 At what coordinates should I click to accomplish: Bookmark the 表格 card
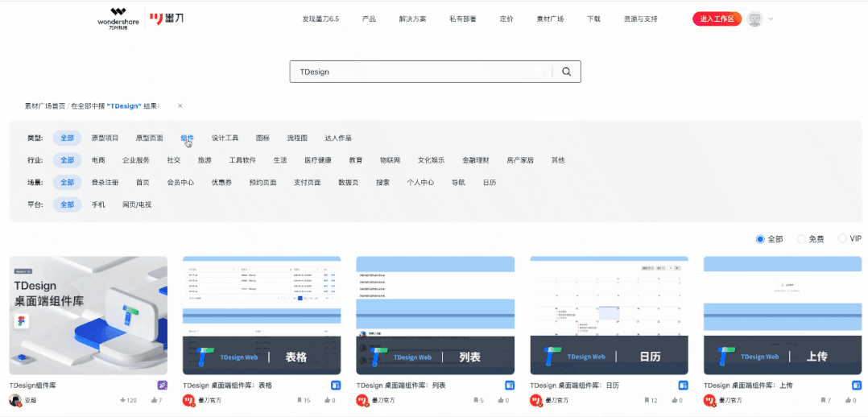click(300, 400)
